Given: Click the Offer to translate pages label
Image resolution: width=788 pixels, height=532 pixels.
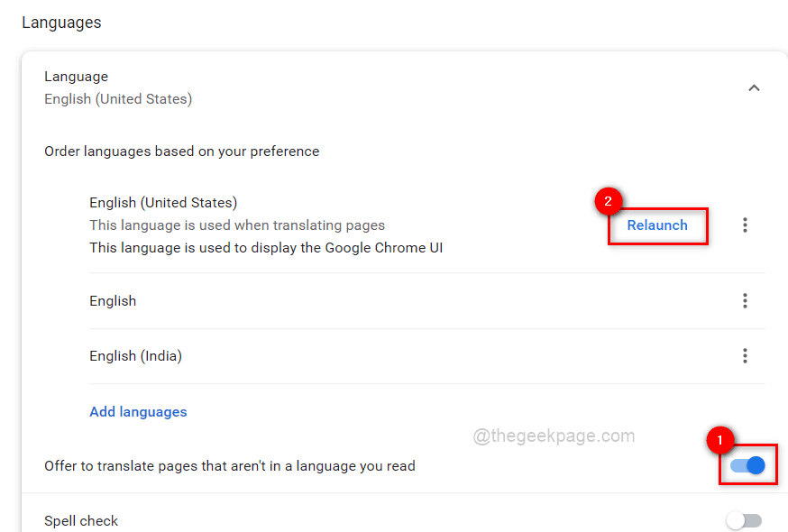Looking at the screenshot, I should click(230, 466).
